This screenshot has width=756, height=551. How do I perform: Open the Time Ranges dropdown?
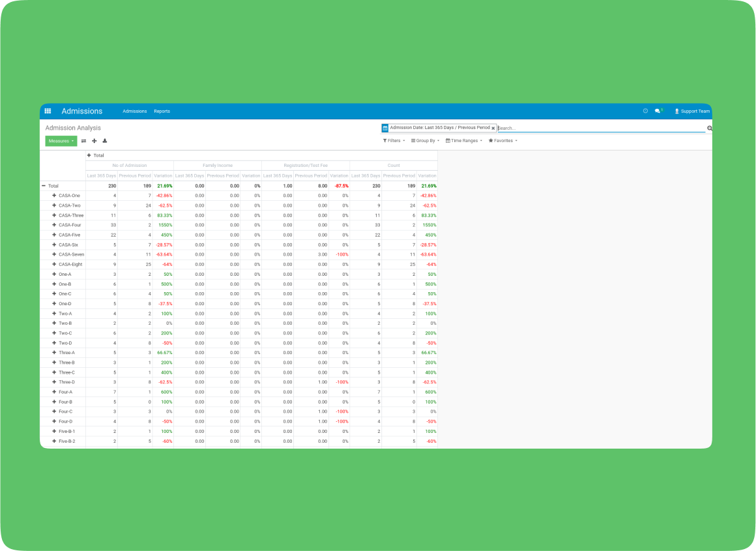[464, 141]
